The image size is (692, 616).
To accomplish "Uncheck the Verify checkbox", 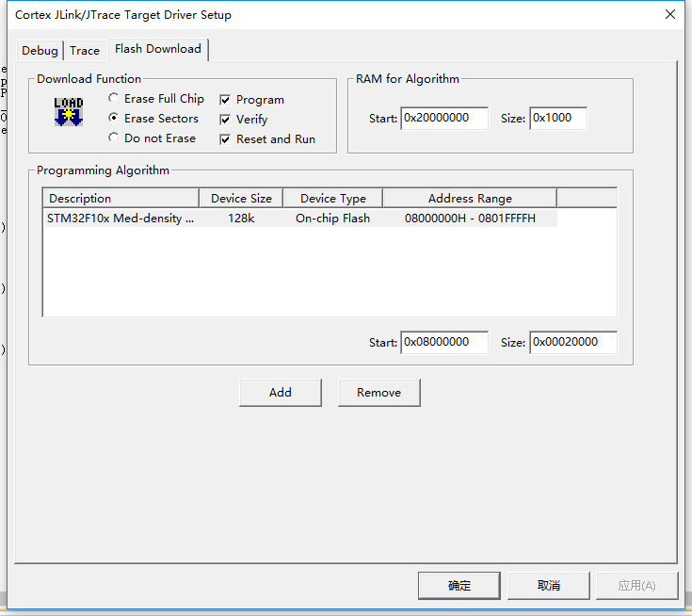I will coord(226,120).
